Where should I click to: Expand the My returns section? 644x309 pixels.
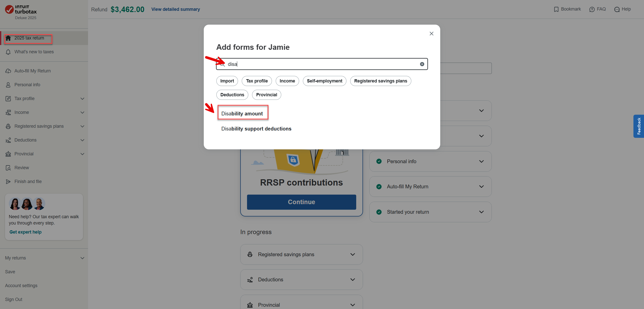[82, 258]
